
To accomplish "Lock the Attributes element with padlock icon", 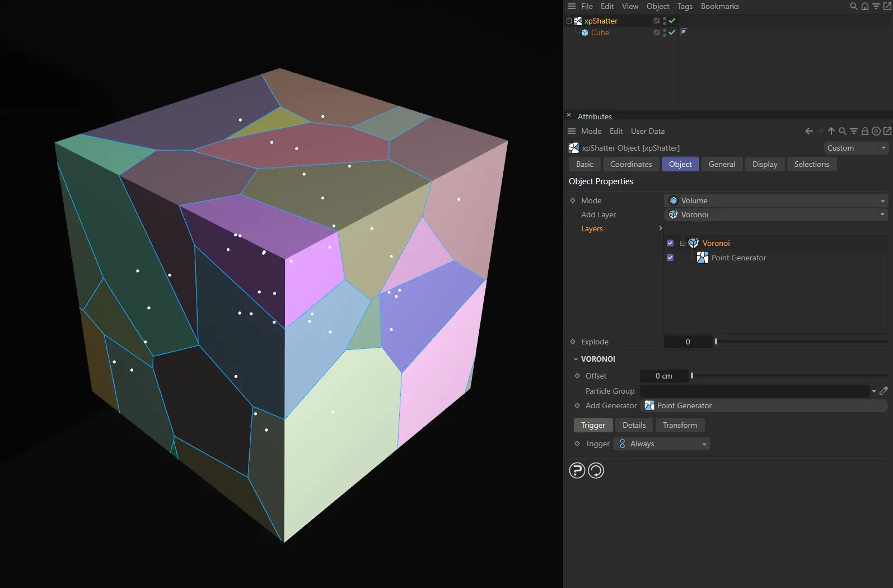I will [x=865, y=131].
